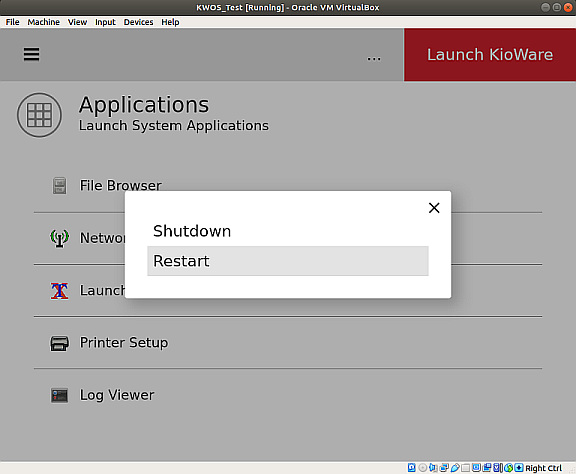Click the shared folders status icon
Viewport: 576px width, 474px height.
click(465, 468)
